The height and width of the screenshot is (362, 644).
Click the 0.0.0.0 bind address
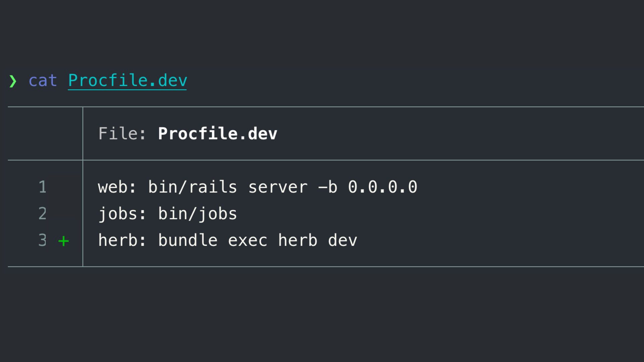tap(383, 187)
